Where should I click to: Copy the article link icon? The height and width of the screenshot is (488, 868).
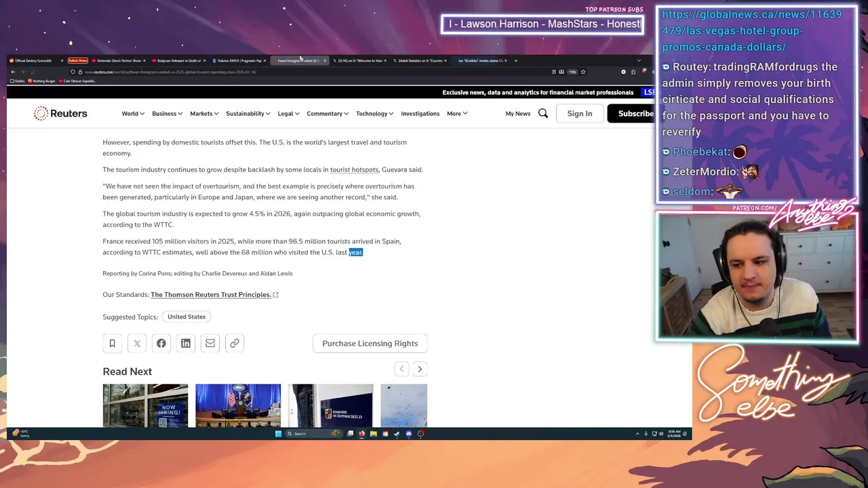pyautogui.click(x=235, y=344)
